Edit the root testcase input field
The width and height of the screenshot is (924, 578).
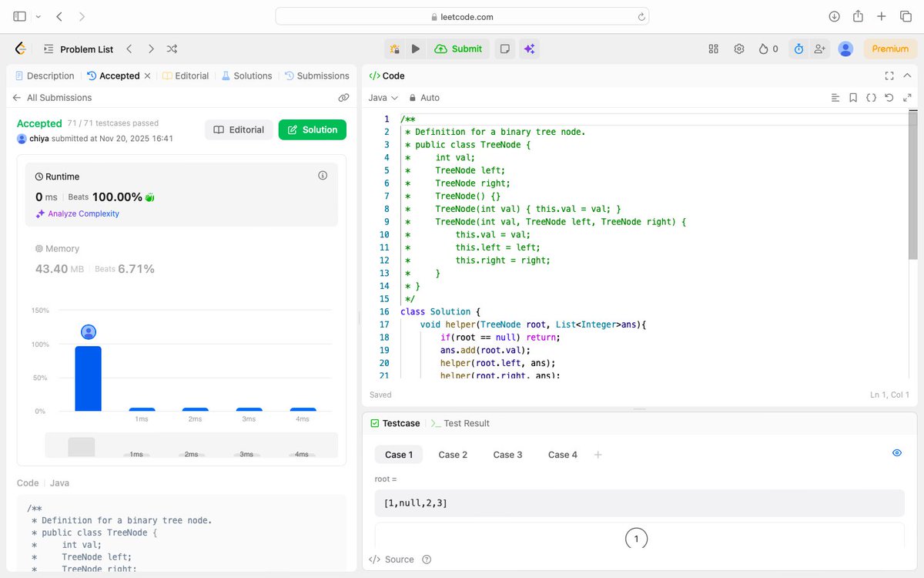[x=640, y=504]
